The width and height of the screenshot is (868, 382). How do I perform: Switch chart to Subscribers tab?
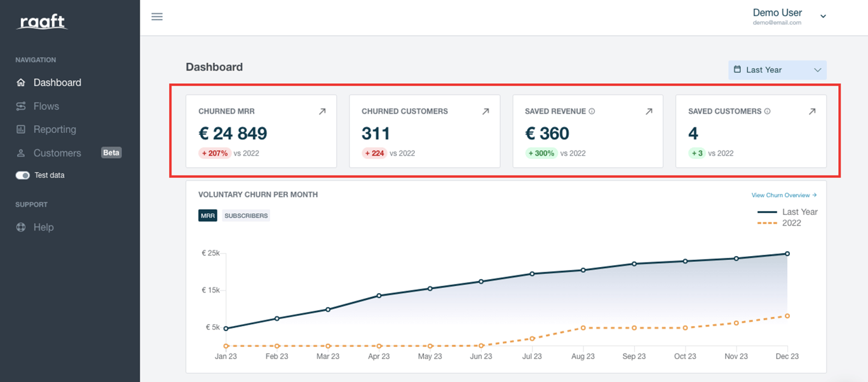[x=246, y=215]
